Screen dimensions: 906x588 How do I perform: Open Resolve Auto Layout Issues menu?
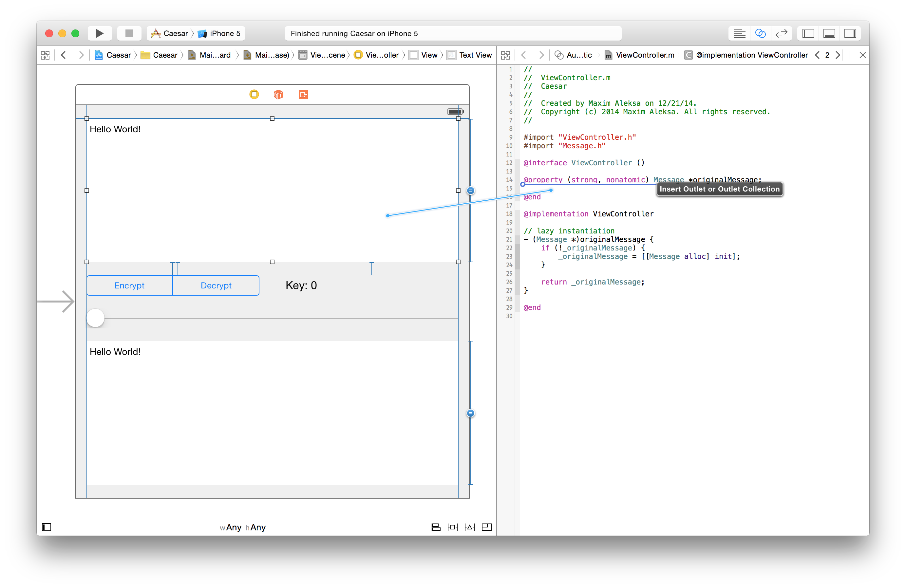469,527
